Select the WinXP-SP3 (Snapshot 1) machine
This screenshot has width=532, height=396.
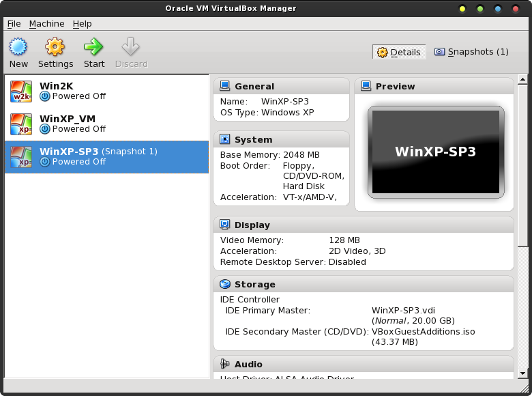[107, 157]
